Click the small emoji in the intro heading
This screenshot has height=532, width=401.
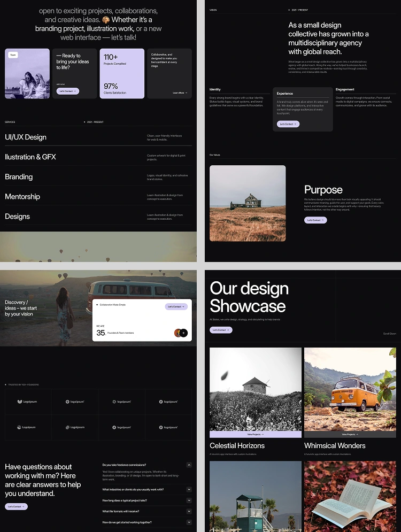106,20
